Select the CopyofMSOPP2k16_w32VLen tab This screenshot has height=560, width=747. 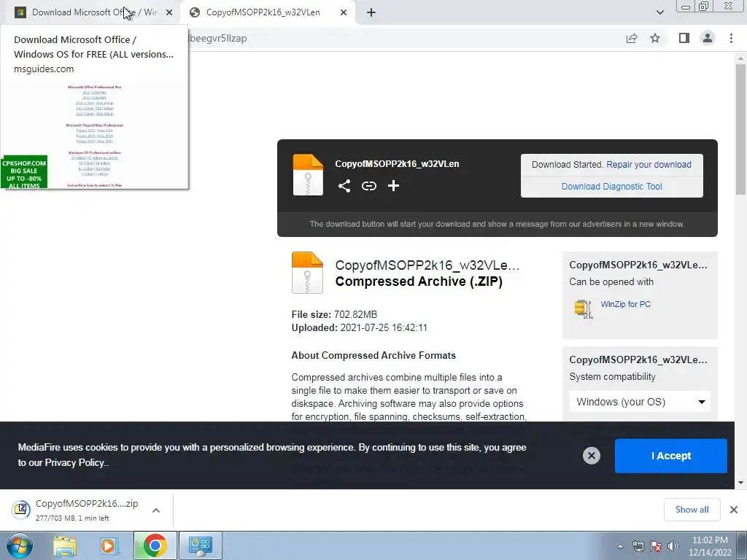pos(267,12)
